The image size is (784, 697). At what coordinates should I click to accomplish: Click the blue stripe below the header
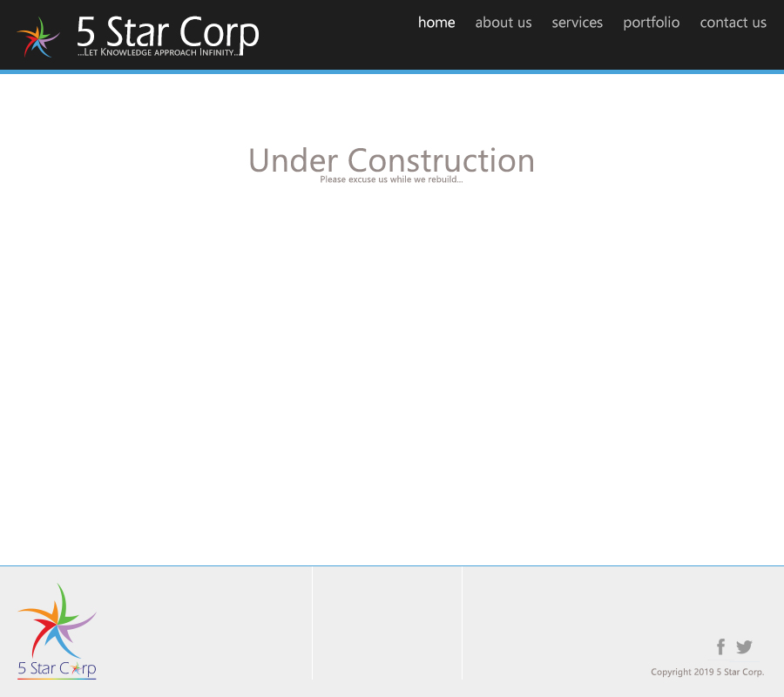tap(392, 72)
